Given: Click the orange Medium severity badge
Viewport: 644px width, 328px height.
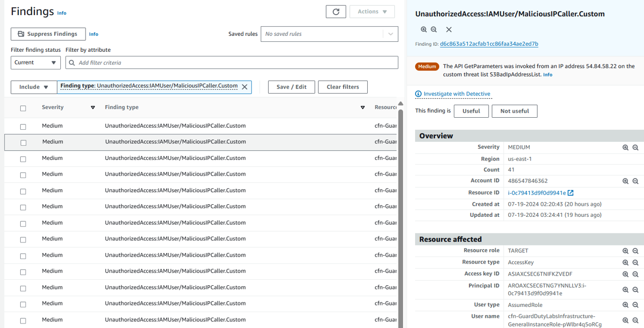Looking at the screenshot, I should pos(427,66).
